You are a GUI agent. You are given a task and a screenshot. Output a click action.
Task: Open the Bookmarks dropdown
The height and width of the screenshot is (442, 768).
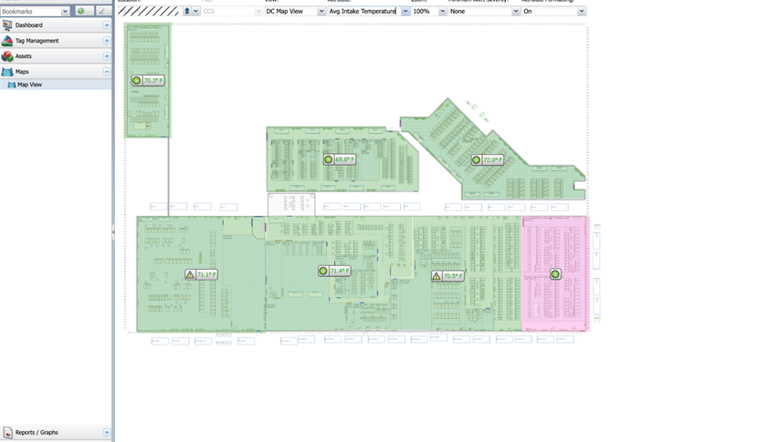pyautogui.click(x=65, y=11)
